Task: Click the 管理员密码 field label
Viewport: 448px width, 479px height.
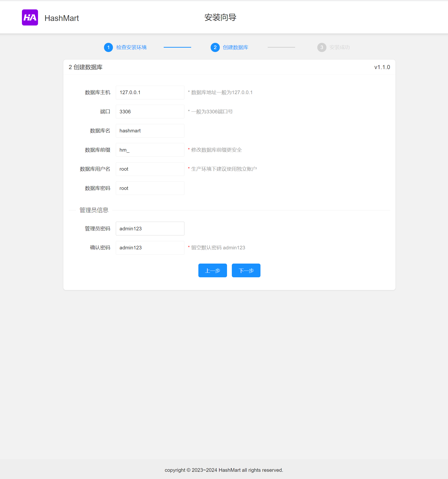Action: (x=97, y=229)
